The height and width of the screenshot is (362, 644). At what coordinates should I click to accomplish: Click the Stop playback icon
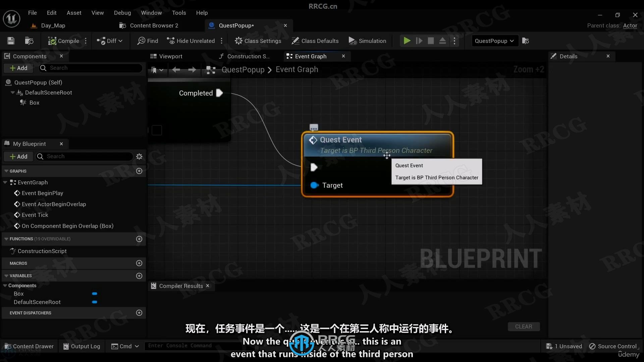pyautogui.click(x=431, y=41)
